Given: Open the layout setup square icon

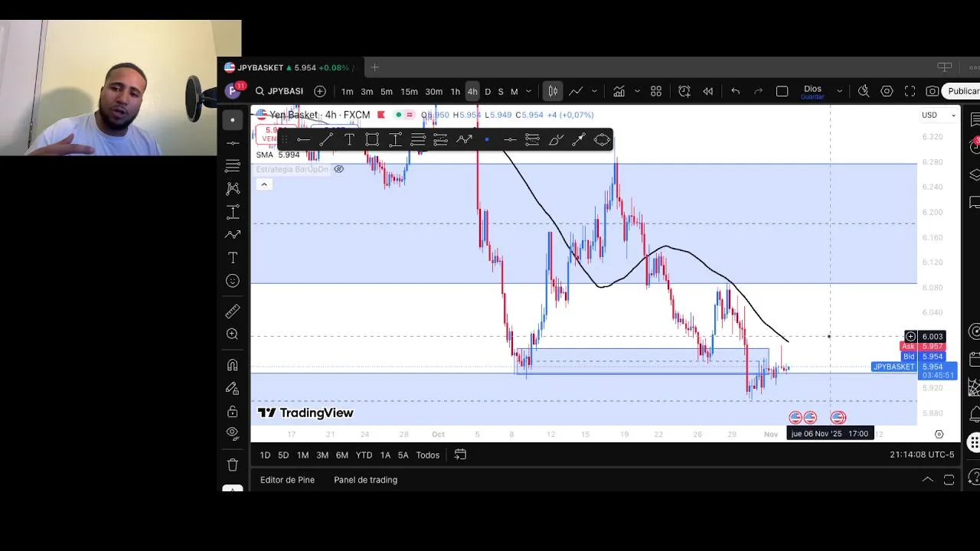Looking at the screenshot, I should [x=782, y=91].
